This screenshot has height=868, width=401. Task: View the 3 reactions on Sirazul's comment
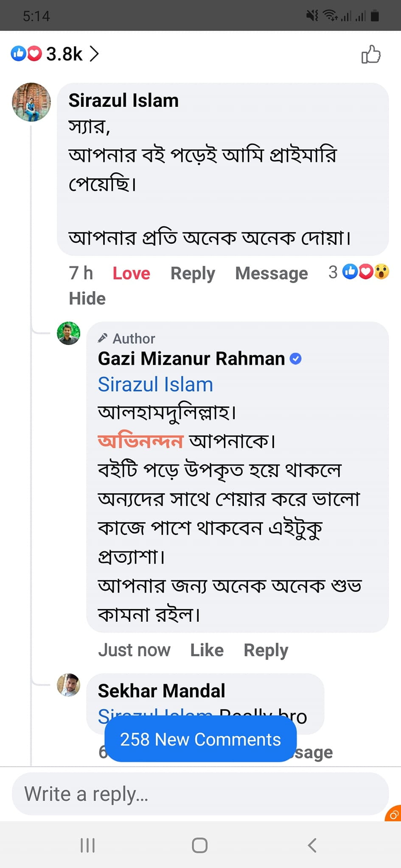[x=359, y=272]
